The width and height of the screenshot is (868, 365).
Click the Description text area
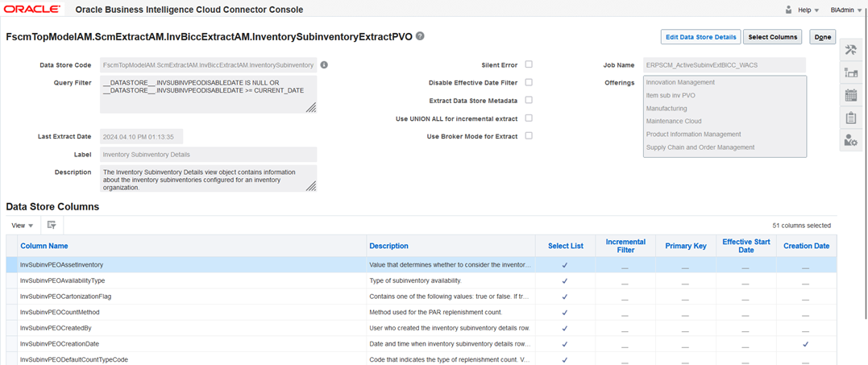208,178
